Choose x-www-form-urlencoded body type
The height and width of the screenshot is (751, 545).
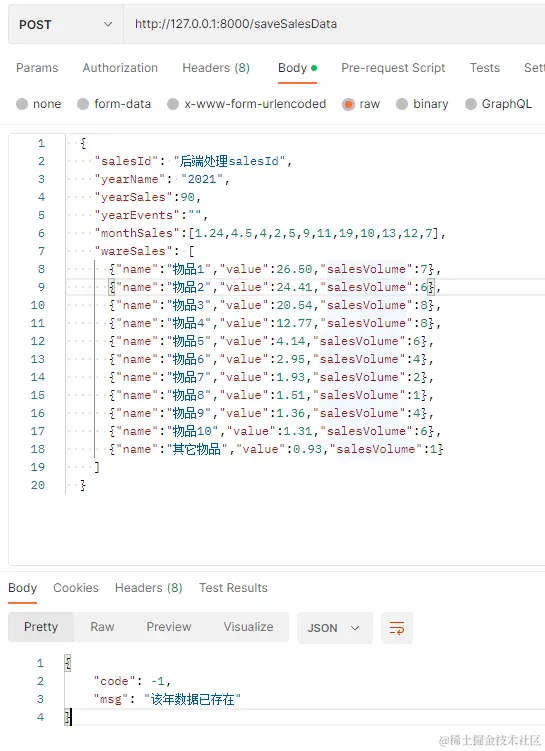(247, 104)
